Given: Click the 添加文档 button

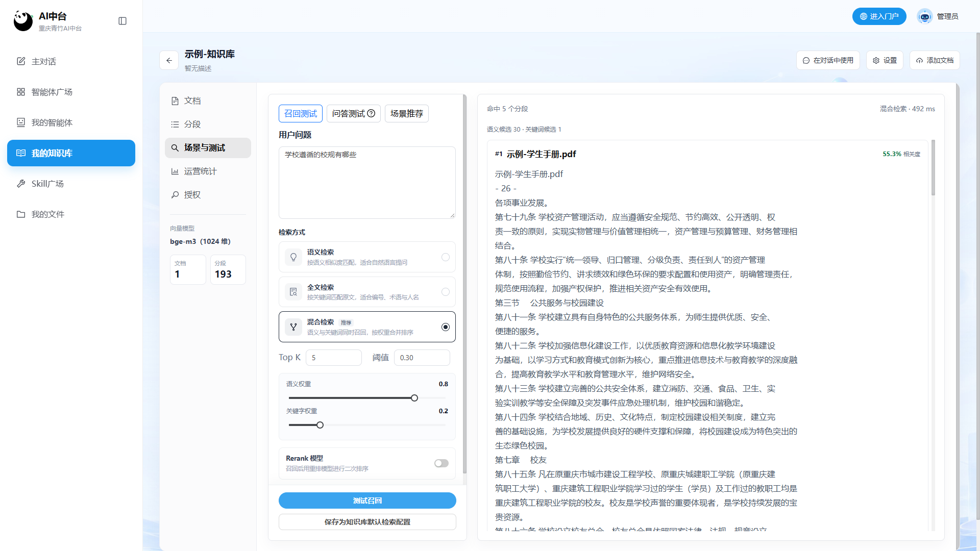Looking at the screenshot, I should click(x=935, y=60).
